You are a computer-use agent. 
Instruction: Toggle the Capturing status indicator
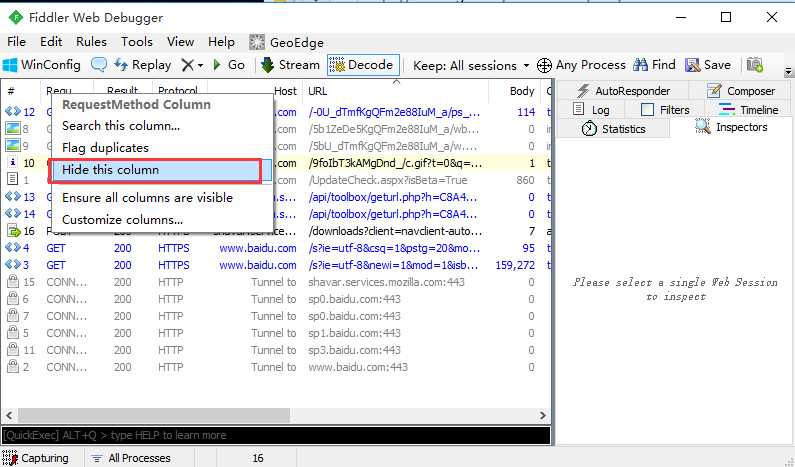click(36, 458)
